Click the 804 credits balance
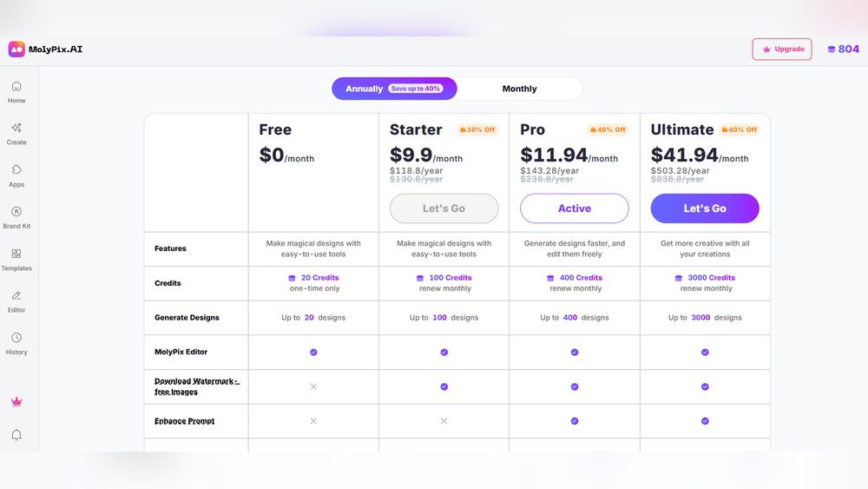The width and height of the screenshot is (868, 489). [x=842, y=50]
